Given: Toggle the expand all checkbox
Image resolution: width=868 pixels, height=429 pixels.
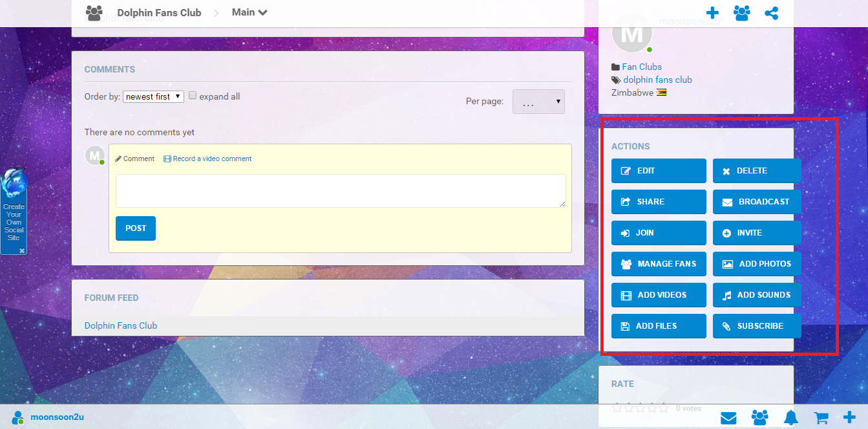Looking at the screenshot, I should (193, 96).
